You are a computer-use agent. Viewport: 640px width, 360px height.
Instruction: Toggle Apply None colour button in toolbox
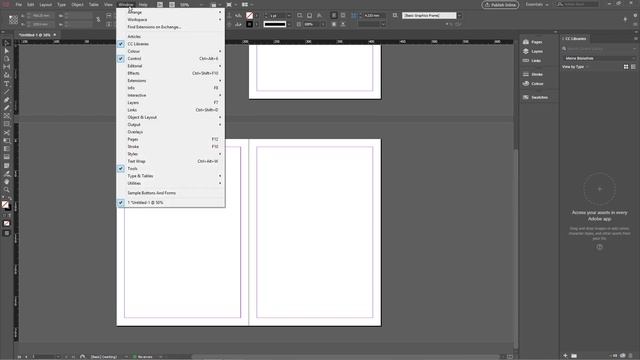(7, 223)
